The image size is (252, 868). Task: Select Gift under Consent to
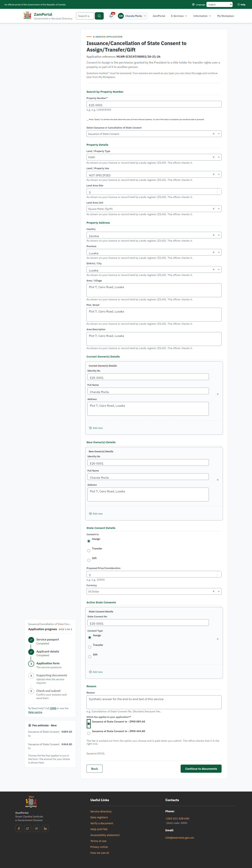(x=89, y=560)
